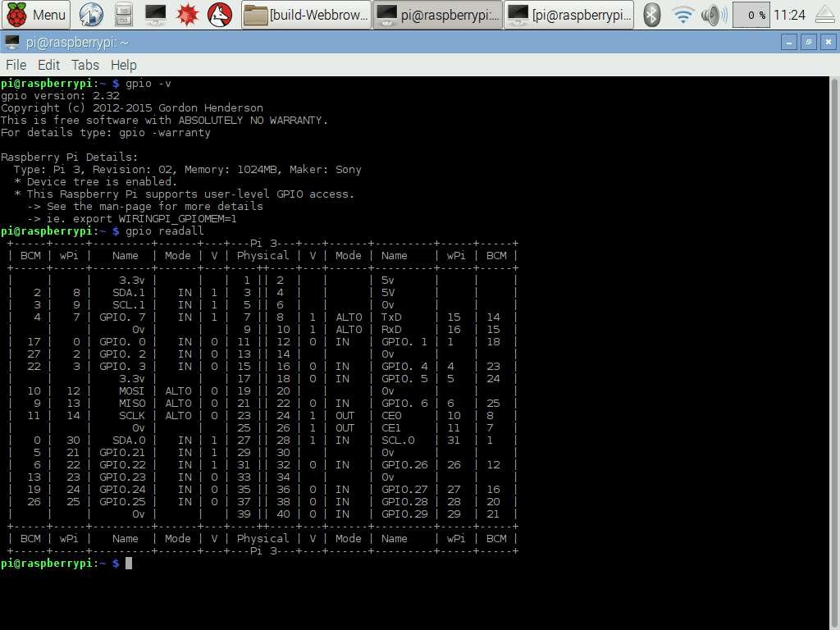
Task: Click the clock showing 11:24
Action: pyautogui.click(x=789, y=14)
